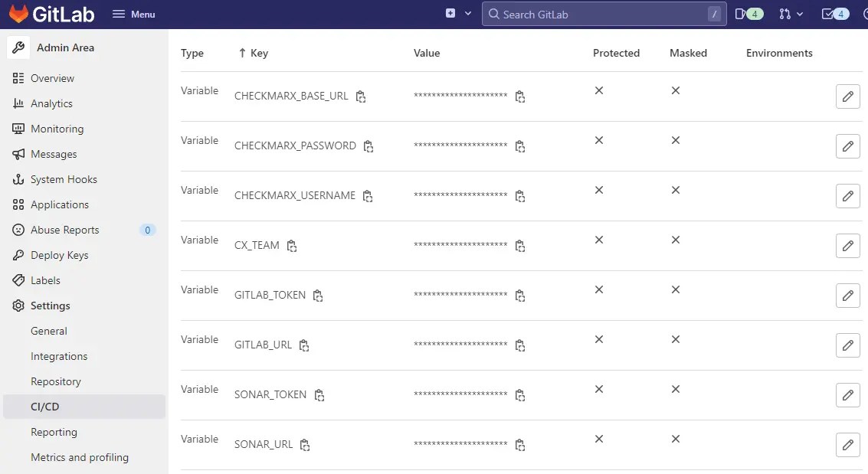Select the Issues icon in the top bar
The image size is (868, 474).
click(x=739, y=13)
